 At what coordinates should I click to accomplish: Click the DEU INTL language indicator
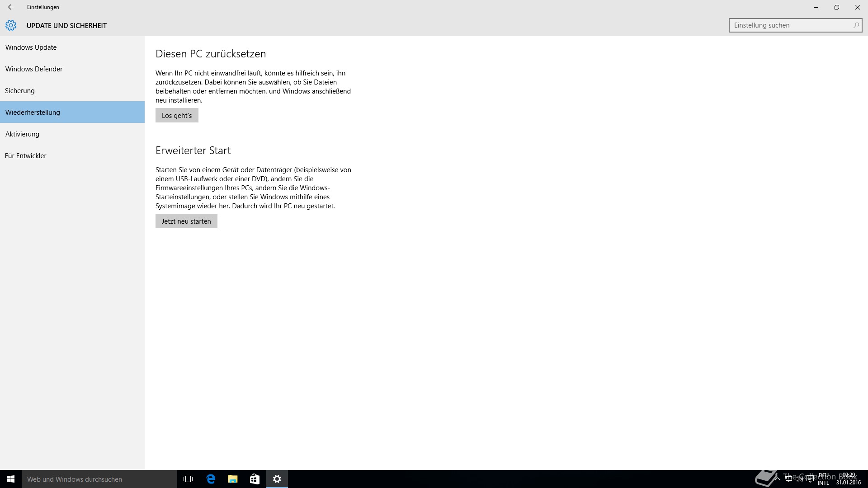[823, 479]
